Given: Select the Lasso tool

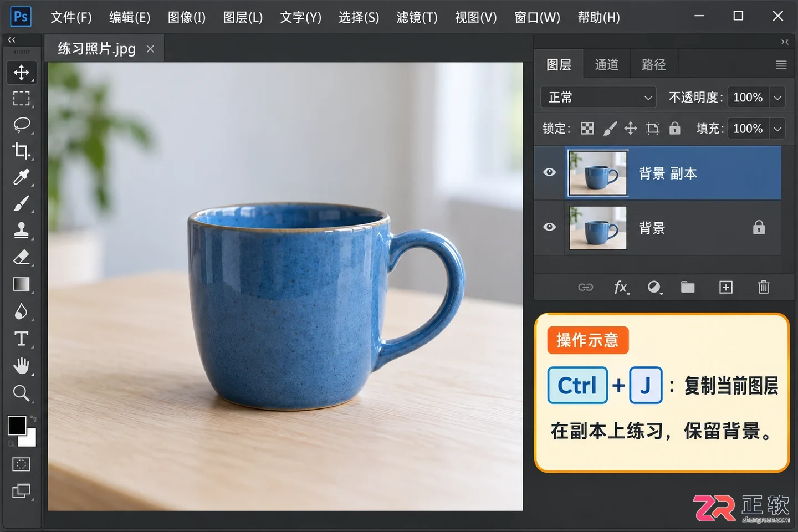Looking at the screenshot, I should (22, 125).
